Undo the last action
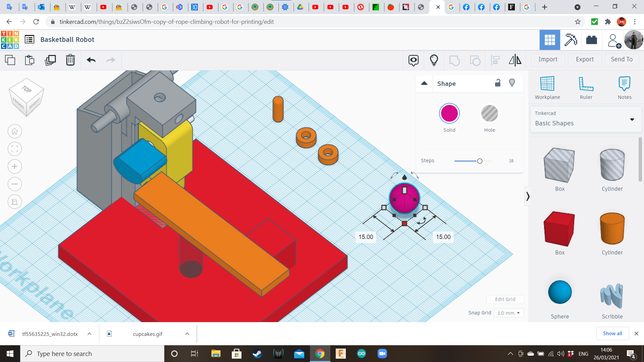This screenshot has width=644, height=362. pyautogui.click(x=91, y=60)
